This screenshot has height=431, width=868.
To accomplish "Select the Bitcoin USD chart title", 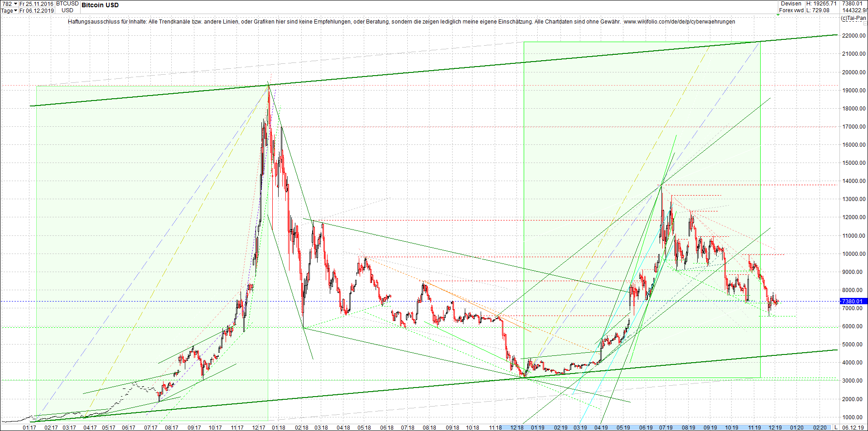I will (x=100, y=5).
